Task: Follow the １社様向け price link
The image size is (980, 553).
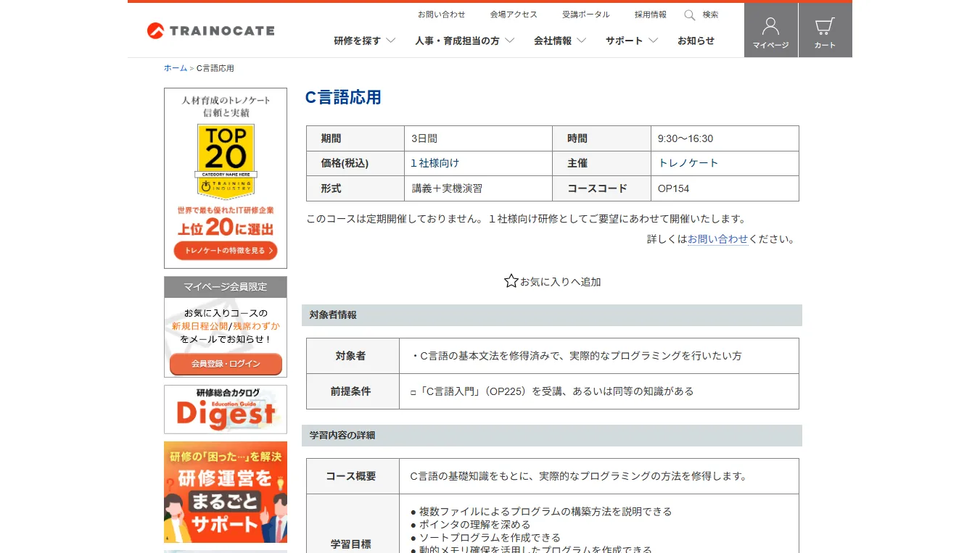Action: [435, 163]
